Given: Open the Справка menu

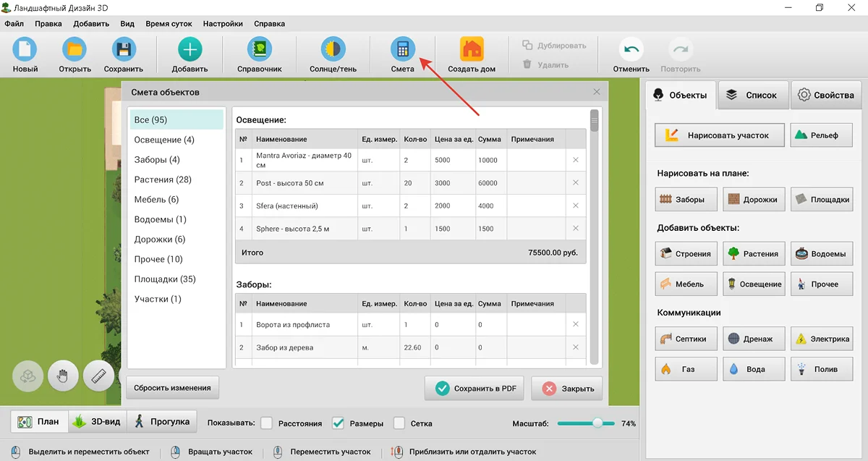Looking at the screenshot, I should [269, 23].
